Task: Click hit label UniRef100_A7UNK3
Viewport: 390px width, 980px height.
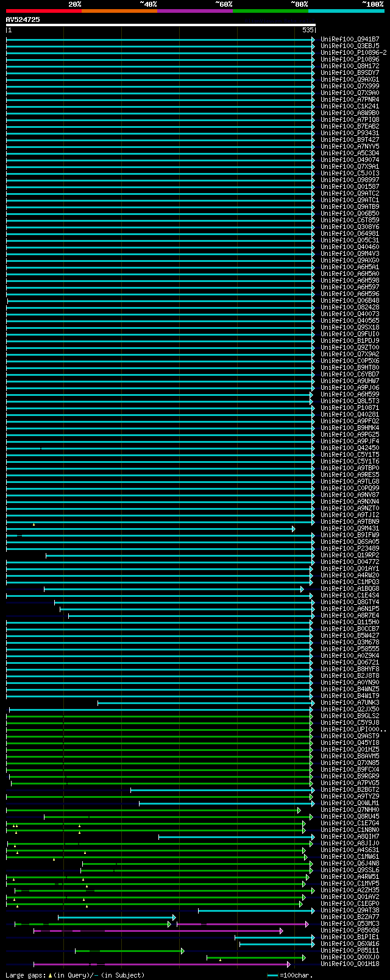Action: click(x=350, y=702)
